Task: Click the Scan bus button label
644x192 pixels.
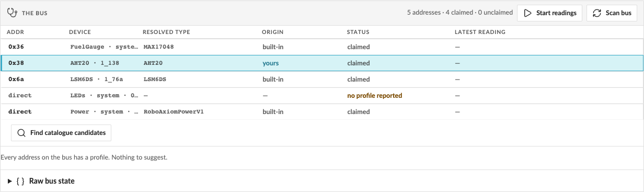Action: point(618,13)
